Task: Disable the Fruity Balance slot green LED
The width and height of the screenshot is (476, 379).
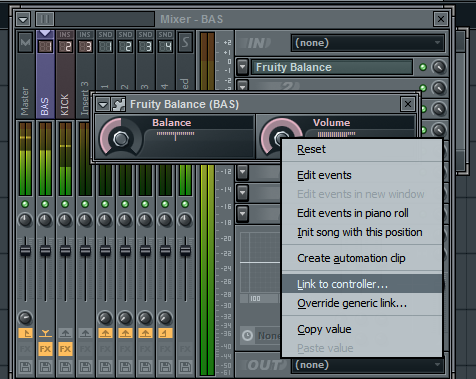Action: (423, 67)
